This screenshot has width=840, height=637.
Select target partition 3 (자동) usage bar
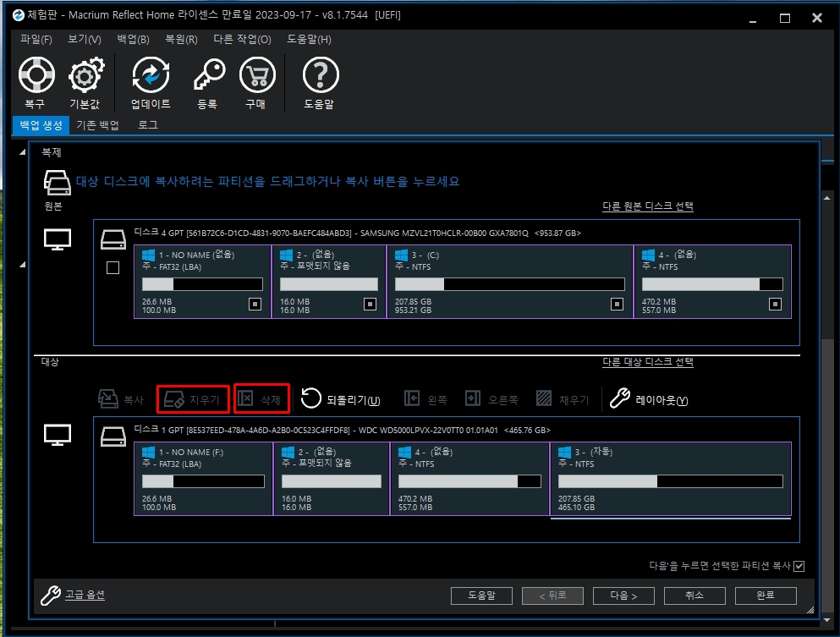tap(671, 481)
